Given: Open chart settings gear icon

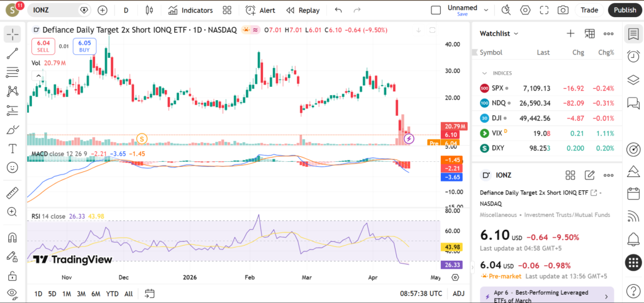Looking at the screenshot, I should pos(525,10).
